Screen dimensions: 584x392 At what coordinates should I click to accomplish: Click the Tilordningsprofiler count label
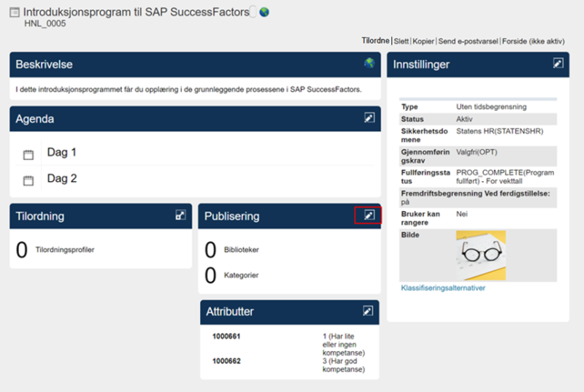tap(65, 250)
